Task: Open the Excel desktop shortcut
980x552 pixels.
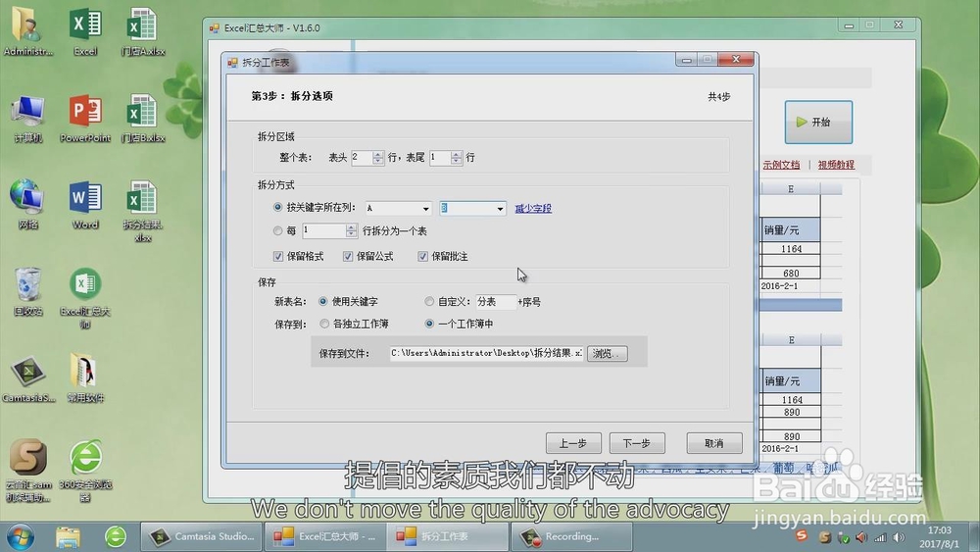Action: (85, 32)
